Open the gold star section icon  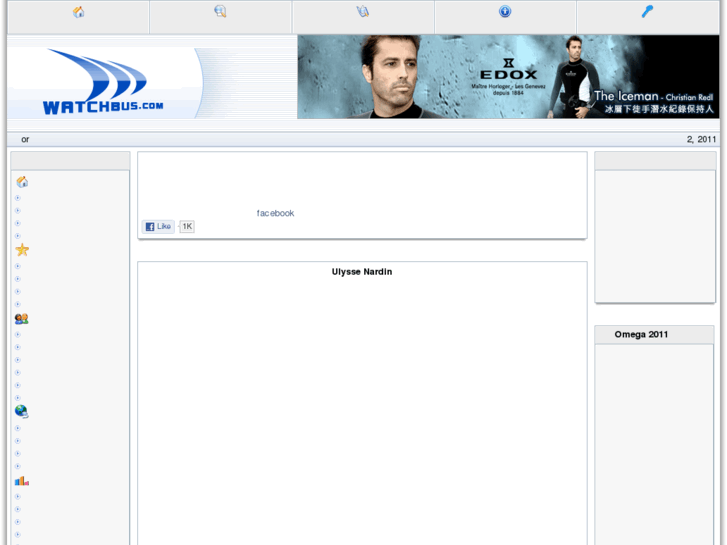point(22,250)
